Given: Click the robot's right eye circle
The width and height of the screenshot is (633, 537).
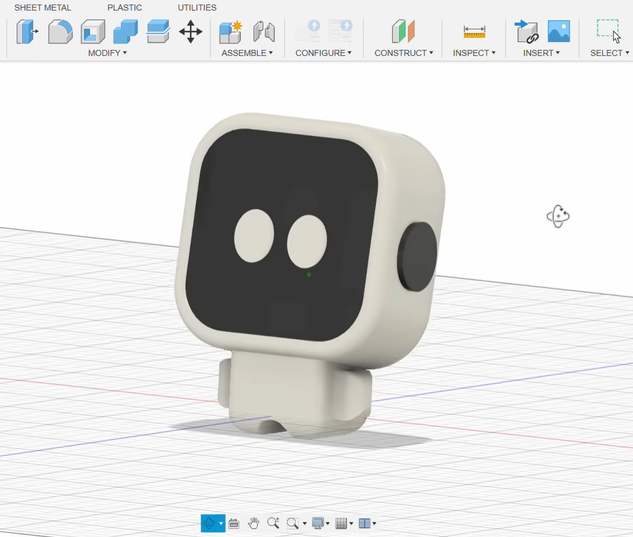Looking at the screenshot, I should click(x=307, y=241).
